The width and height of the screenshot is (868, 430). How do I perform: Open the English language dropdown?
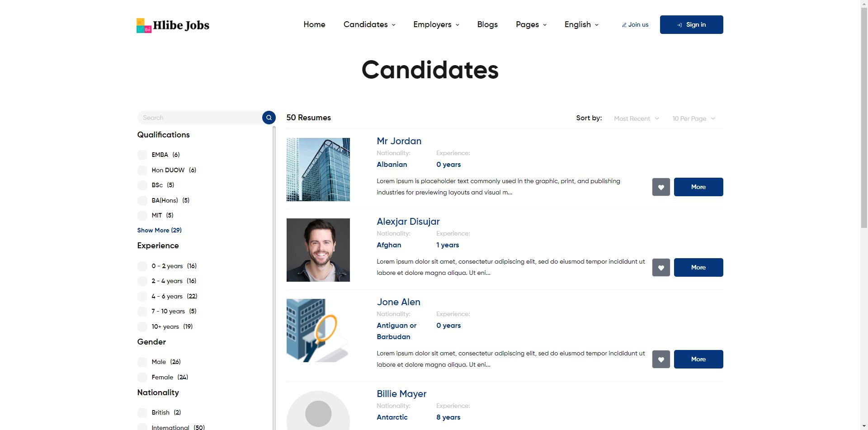(x=581, y=24)
